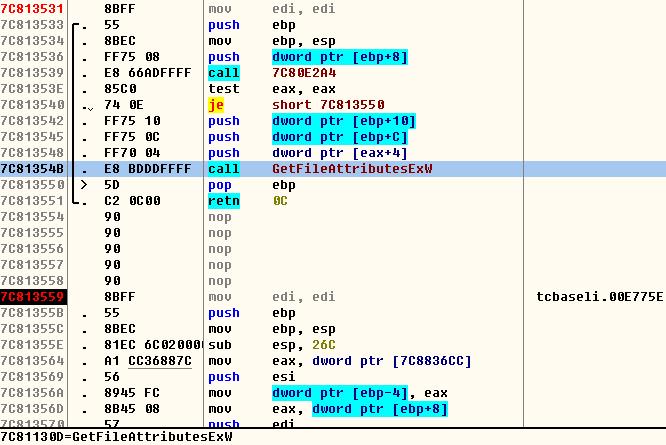Select push dword ptr [ebp+10] operand
The width and height of the screenshot is (666, 445).
pos(344,121)
